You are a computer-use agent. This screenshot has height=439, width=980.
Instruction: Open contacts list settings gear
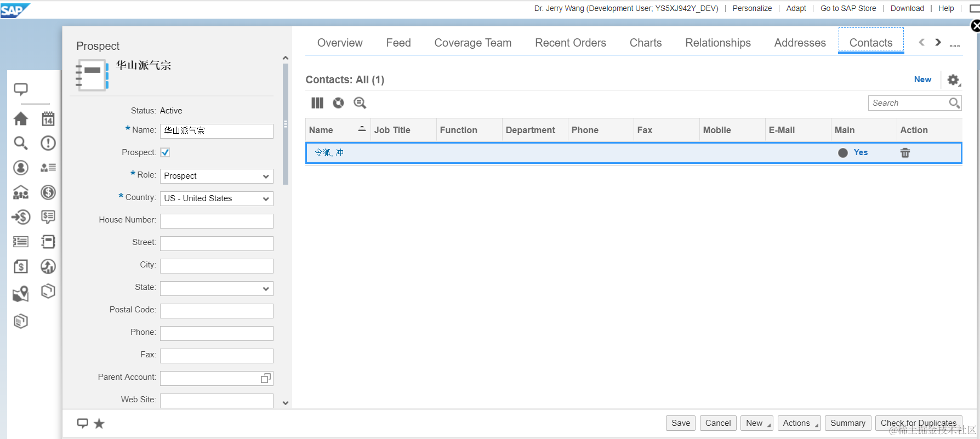(954, 80)
